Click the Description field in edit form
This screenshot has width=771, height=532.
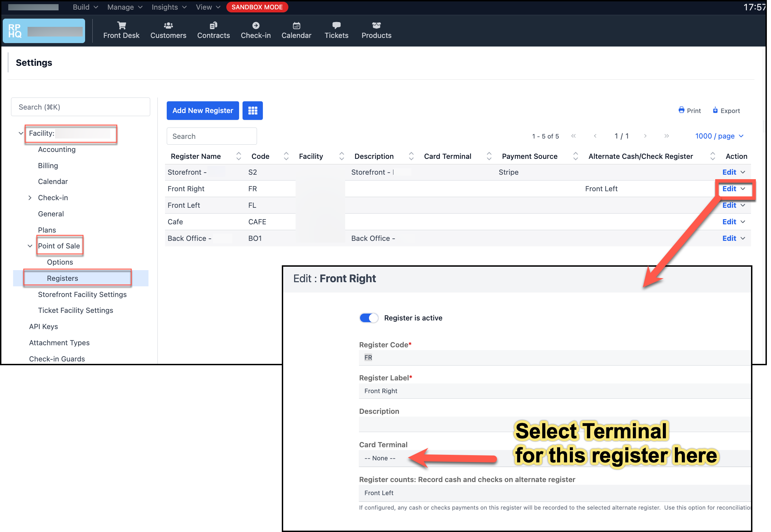[555, 424]
